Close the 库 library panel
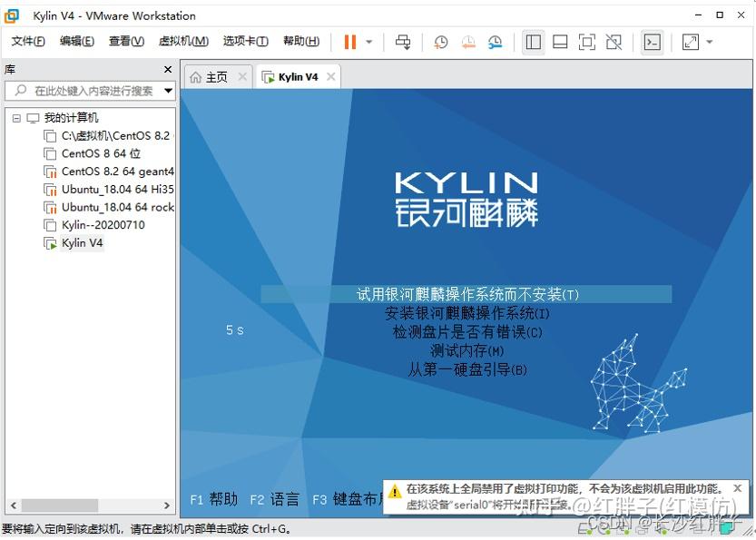Viewport: 756px width, 540px height. [168, 69]
